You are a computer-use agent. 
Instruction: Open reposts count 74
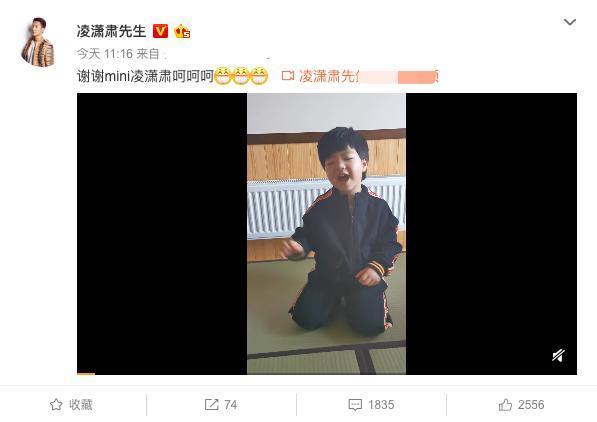[231, 404]
